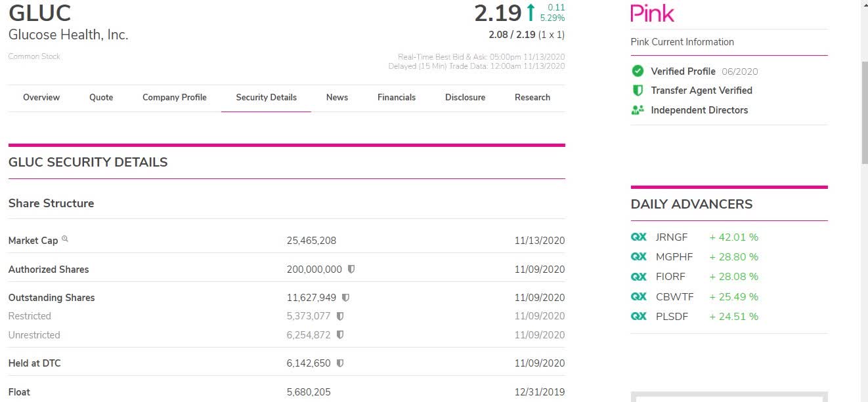868x402 pixels.
Task: Open the Company Profile tab
Action: pos(175,98)
